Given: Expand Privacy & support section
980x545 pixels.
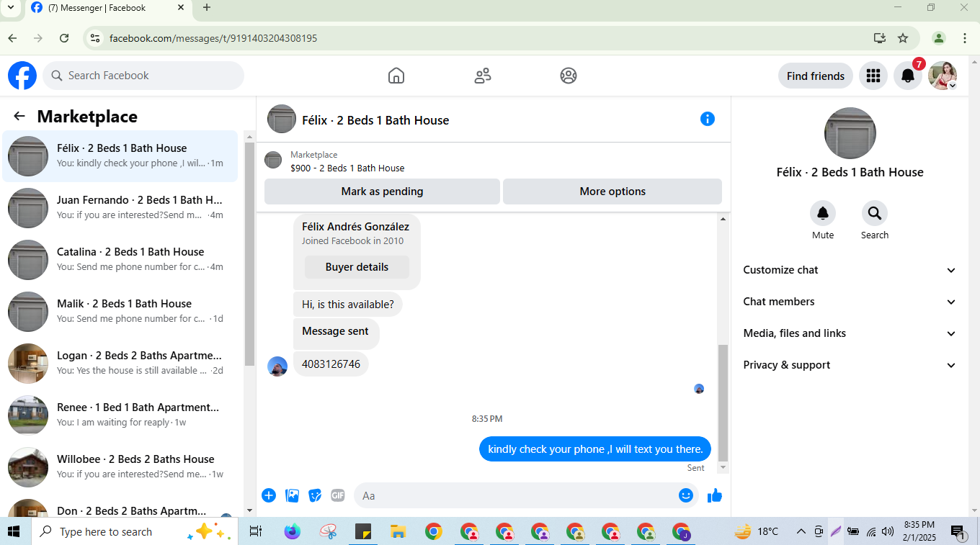Looking at the screenshot, I should coord(850,365).
